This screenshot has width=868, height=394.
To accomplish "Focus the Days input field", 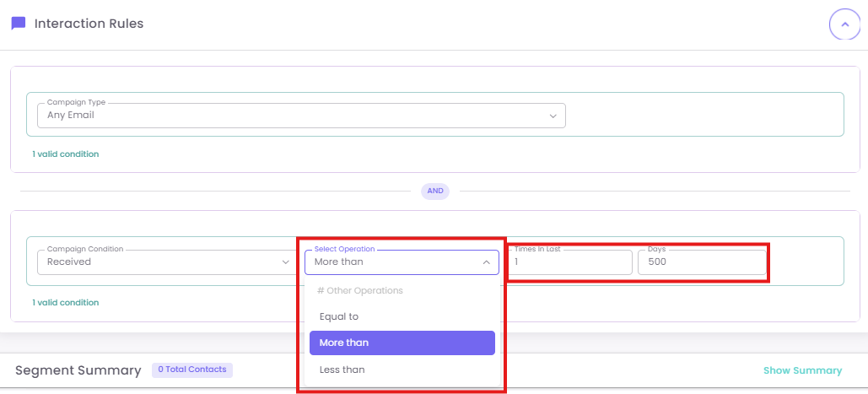I will point(701,263).
